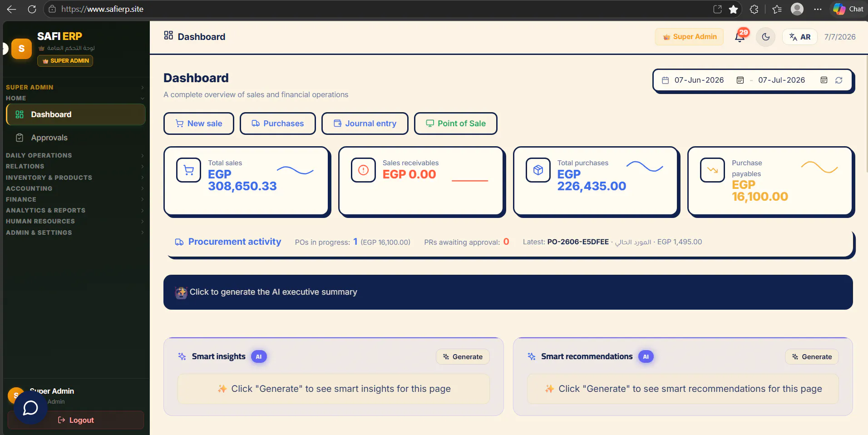Screen dimensions: 868x435
Task: Click the Total purchases box icon
Action: pos(538,170)
